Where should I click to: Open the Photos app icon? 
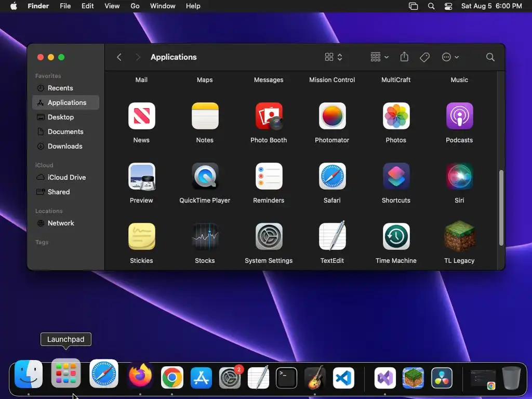pos(396,116)
